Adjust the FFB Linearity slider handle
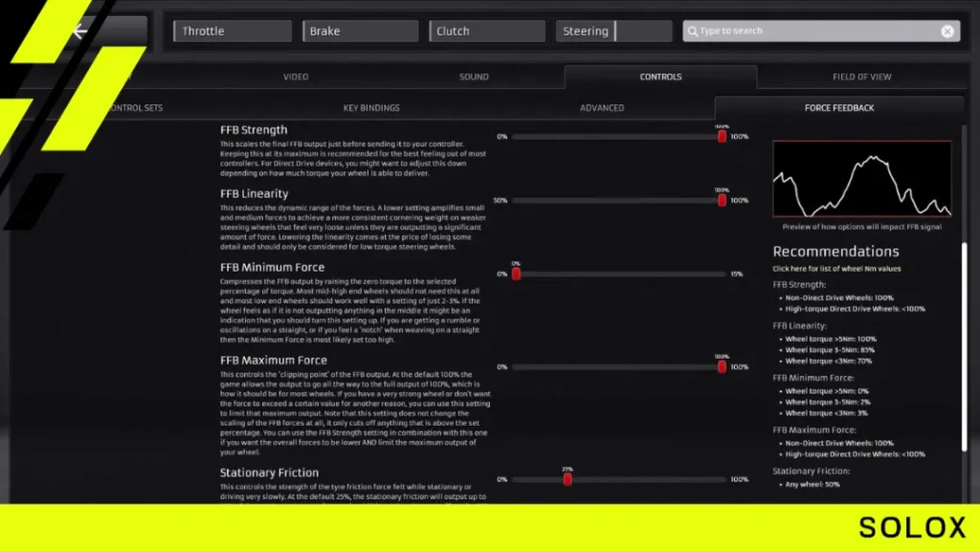 coord(722,201)
